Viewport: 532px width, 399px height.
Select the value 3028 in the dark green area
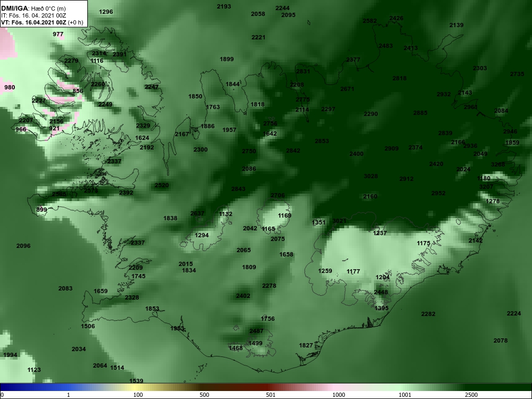coord(371,176)
